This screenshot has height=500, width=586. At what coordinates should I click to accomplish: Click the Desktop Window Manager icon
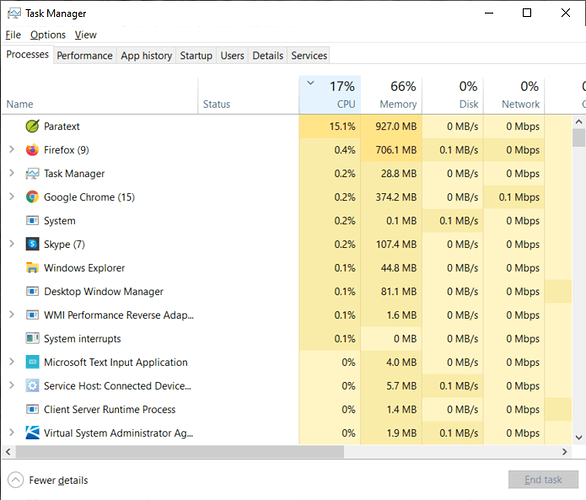click(x=32, y=291)
